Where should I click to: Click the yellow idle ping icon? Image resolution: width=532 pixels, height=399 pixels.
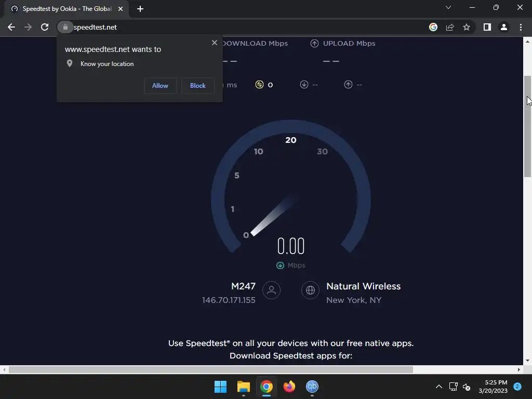(x=259, y=85)
